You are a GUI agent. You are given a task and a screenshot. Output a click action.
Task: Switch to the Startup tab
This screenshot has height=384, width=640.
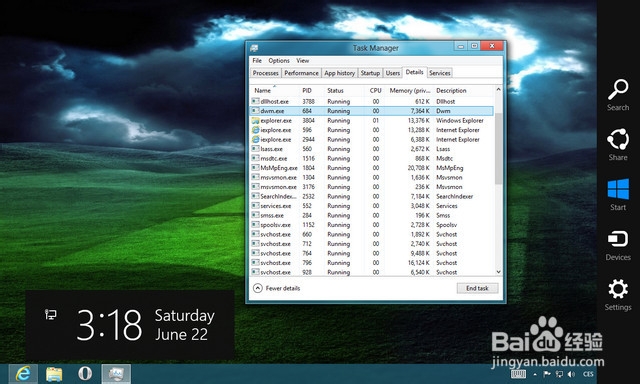pos(370,73)
